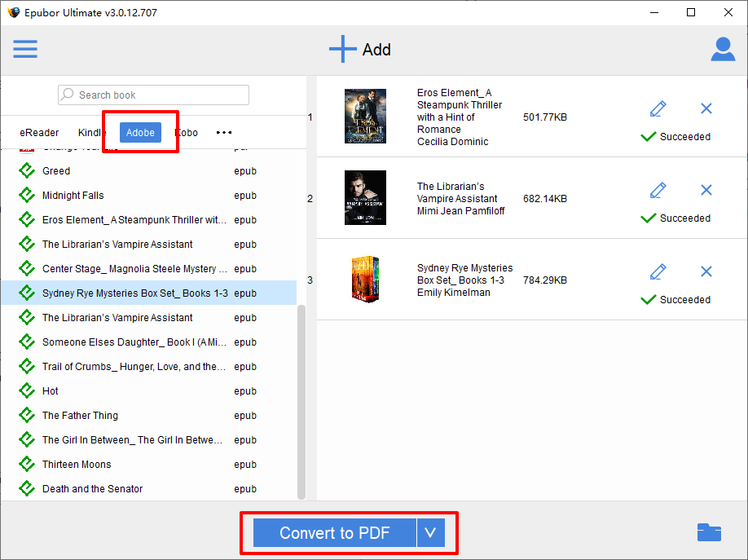748x560 pixels.
Task: Select Hot in the book list
Action: 149,390
